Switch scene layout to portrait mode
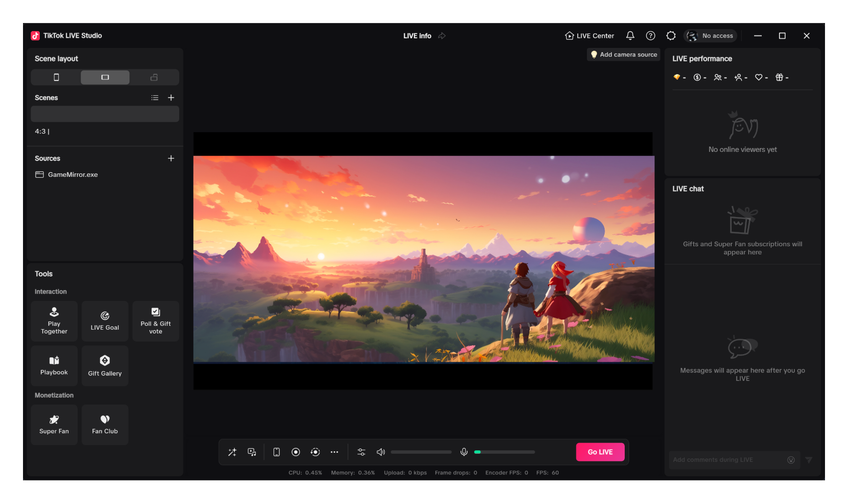The width and height of the screenshot is (848, 504). coord(56,78)
